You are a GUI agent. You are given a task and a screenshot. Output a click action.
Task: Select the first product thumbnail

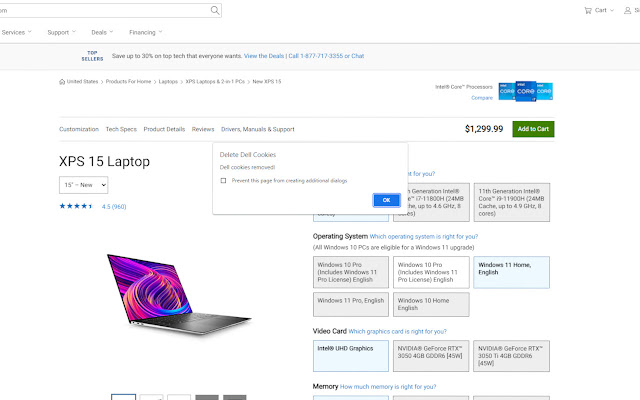click(x=123, y=397)
